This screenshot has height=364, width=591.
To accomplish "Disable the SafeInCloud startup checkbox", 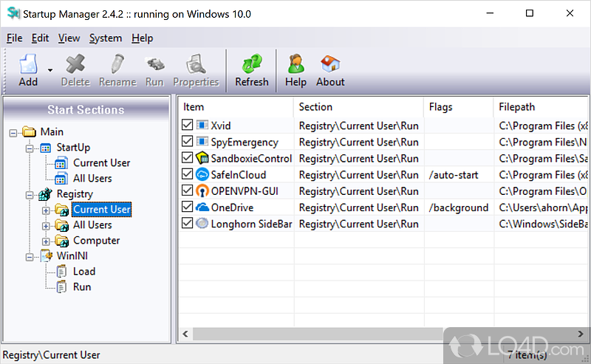I will point(188,175).
